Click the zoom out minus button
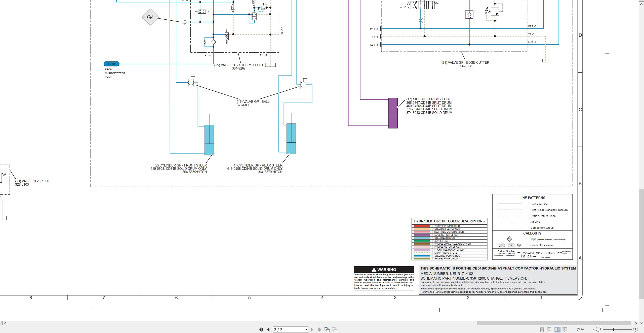644x333 pixels. pos(598,329)
